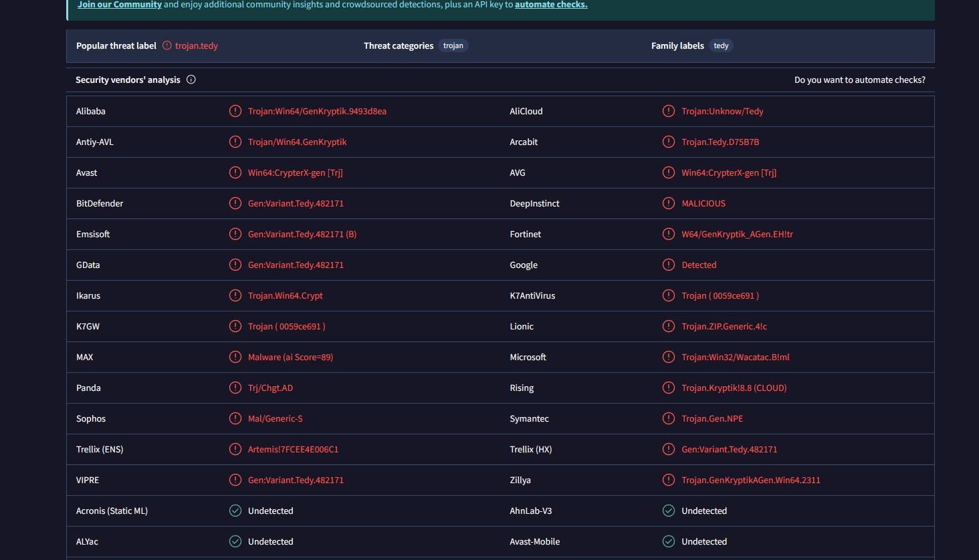Select the MALICIOUS DeepInstinct result
The height and width of the screenshot is (560, 979).
(x=703, y=203)
